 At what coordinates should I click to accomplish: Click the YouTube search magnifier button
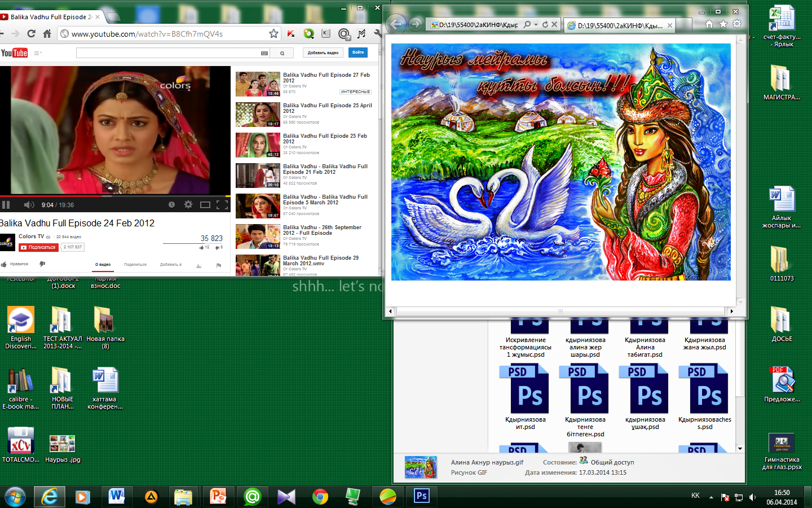coord(282,53)
